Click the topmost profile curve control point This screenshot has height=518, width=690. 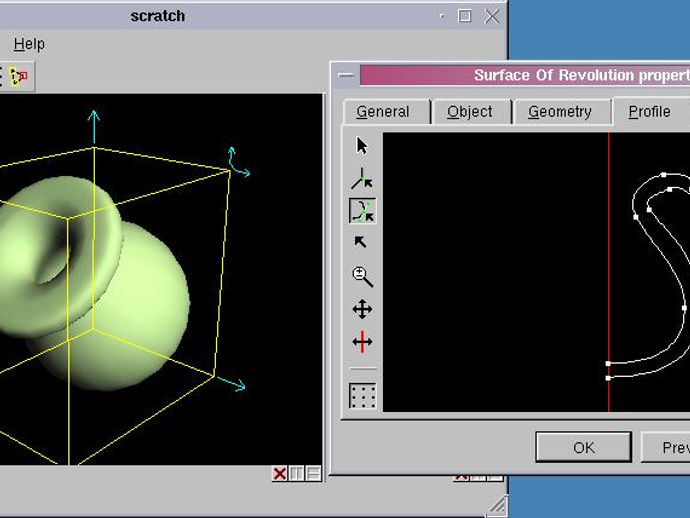[x=664, y=175]
